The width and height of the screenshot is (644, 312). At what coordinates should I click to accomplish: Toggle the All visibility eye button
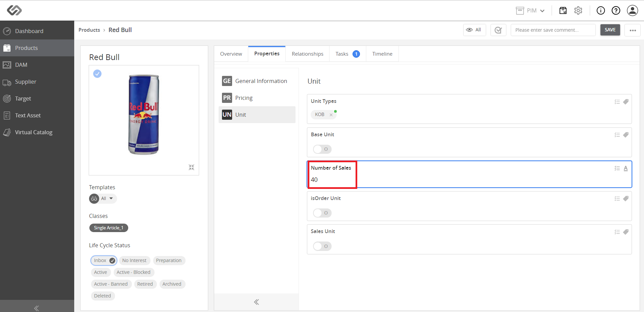point(474,30)
